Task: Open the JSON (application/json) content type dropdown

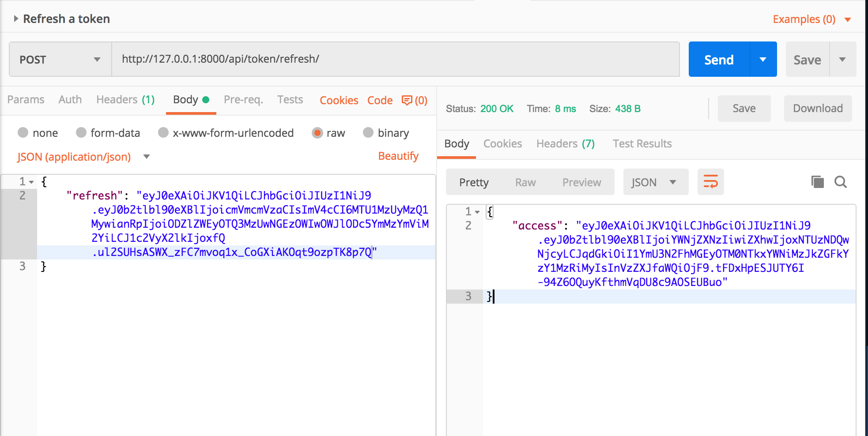Action: [x=83, y=157]
